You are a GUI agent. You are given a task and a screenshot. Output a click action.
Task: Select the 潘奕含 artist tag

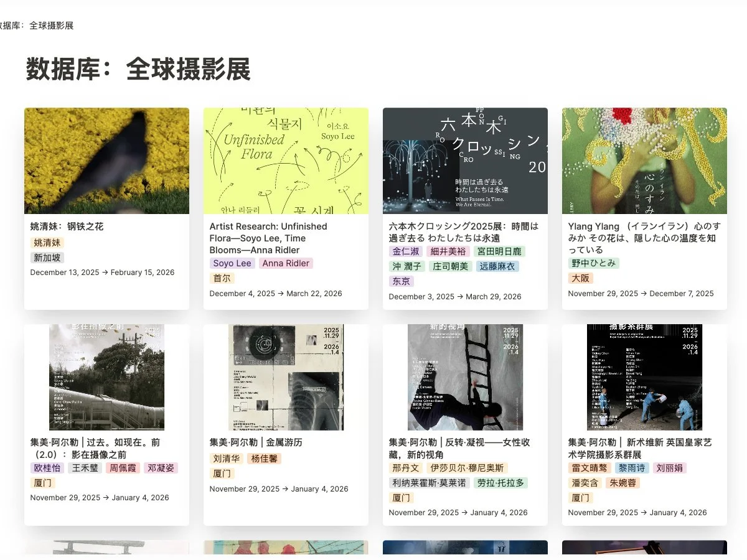point(585,483)
